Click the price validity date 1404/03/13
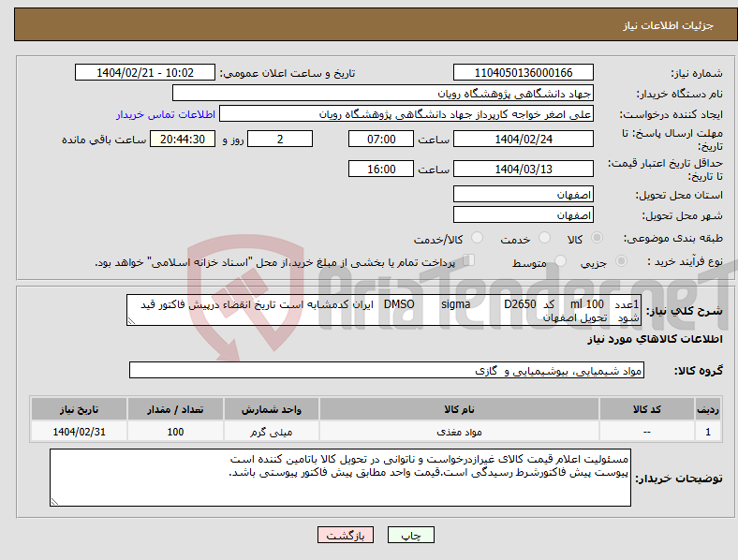This screenshot has height=560, width=738. 524,169
